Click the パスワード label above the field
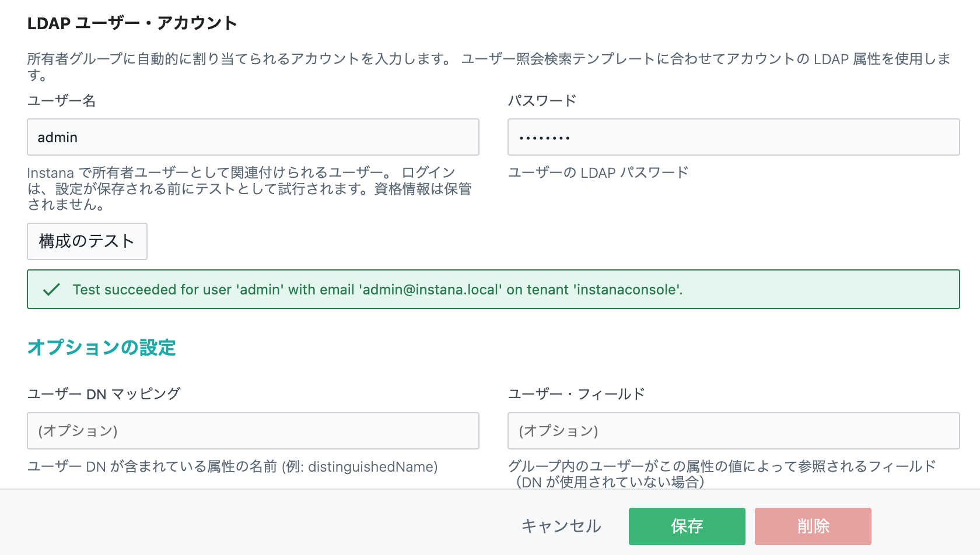 point(542,101)
